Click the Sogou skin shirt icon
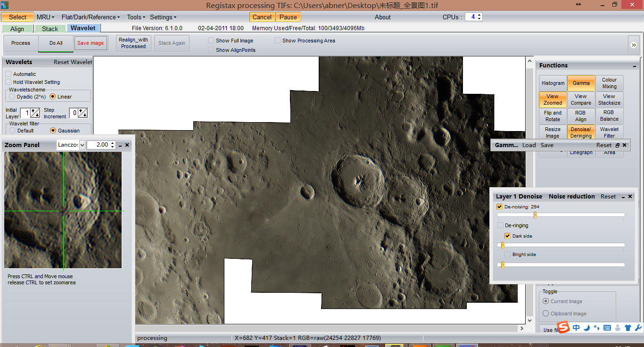644x347 pixels. pyautogui.click(x=628, y=328)
